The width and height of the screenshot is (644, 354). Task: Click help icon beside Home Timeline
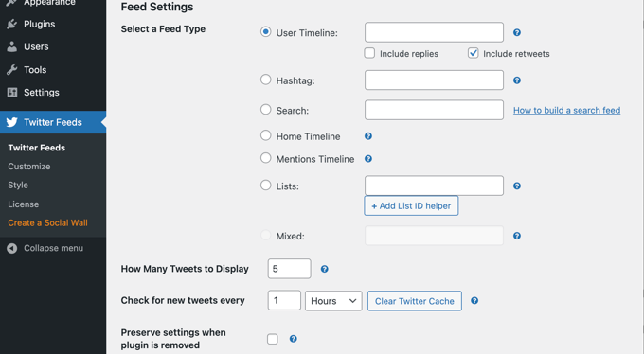pyautogui.click(x=368, y=136)
